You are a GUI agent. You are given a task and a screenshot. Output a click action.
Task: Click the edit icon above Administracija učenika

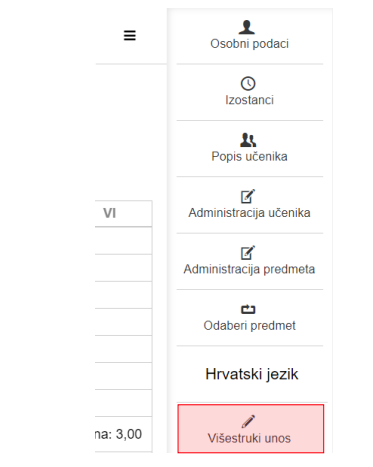click(x=248, y=196)
